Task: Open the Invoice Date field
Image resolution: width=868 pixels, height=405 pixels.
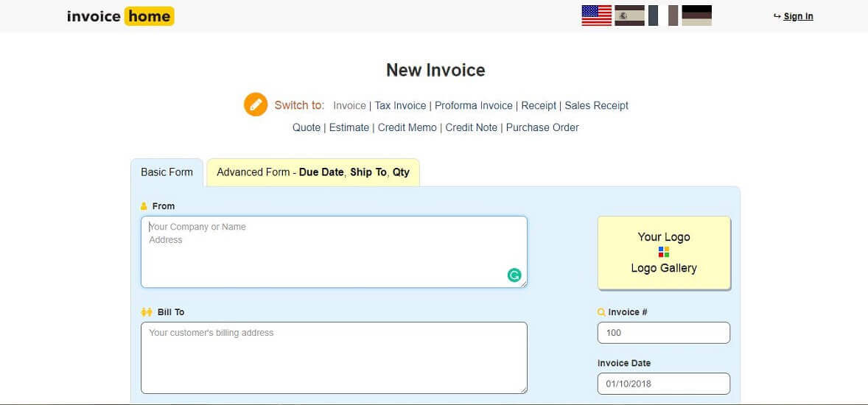Action: [663, 384]
